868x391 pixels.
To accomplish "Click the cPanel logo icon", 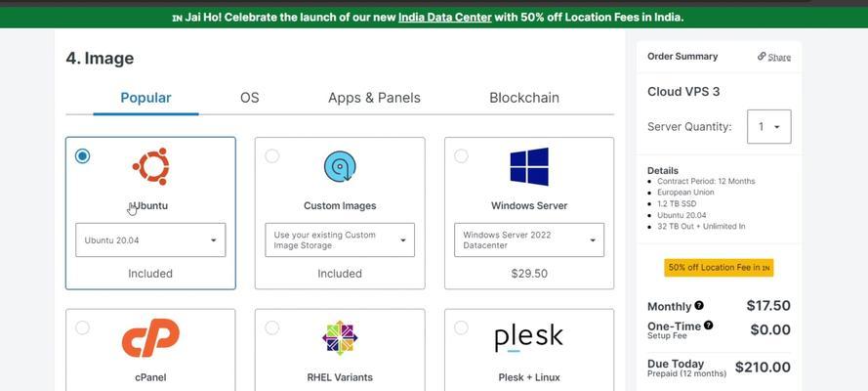I will coord(150,338).
